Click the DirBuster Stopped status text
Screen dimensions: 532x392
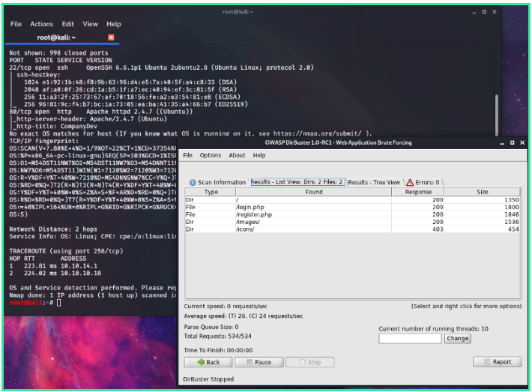point(208,379)
